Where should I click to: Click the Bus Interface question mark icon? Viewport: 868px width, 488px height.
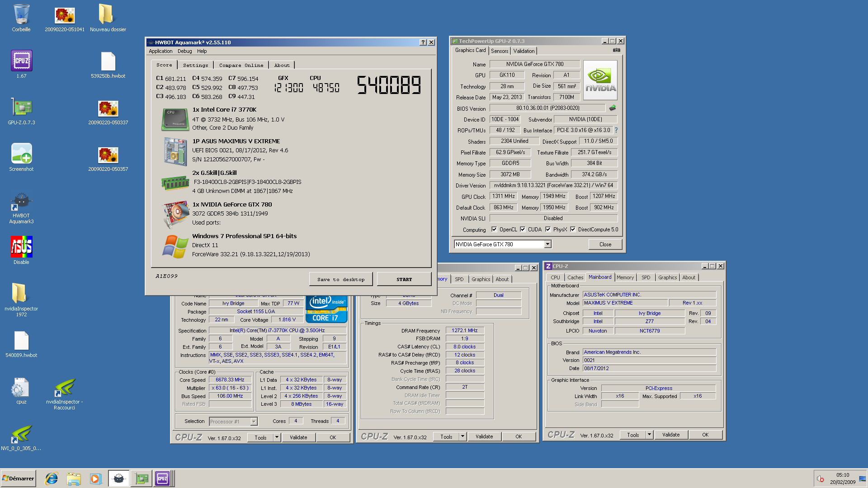point(616,130)
